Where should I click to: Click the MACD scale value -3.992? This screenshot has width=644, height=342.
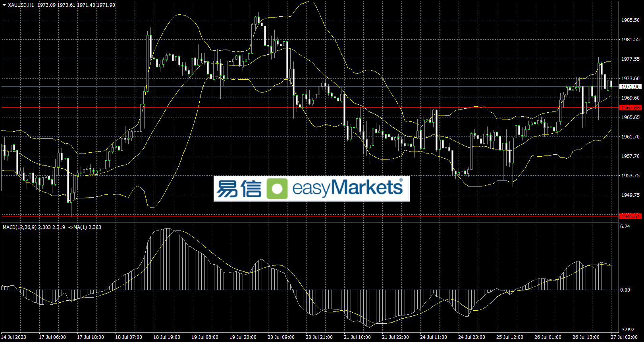tap(627, 330)
